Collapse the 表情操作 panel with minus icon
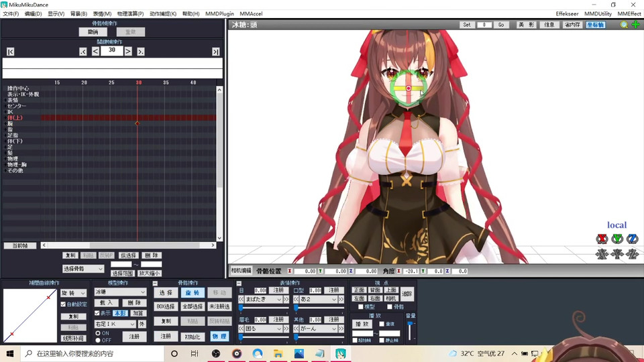Image resolution: width=644 pixels, height=362 pixels. [x=239, y=283]
